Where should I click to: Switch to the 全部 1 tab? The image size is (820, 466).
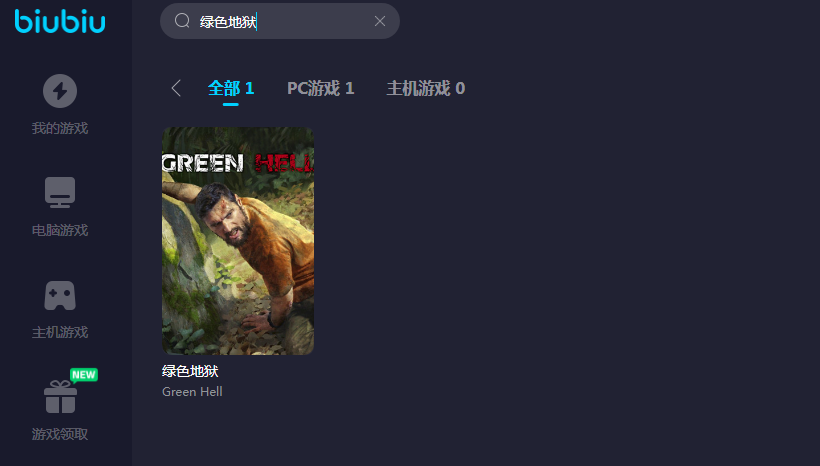[231, 88]
